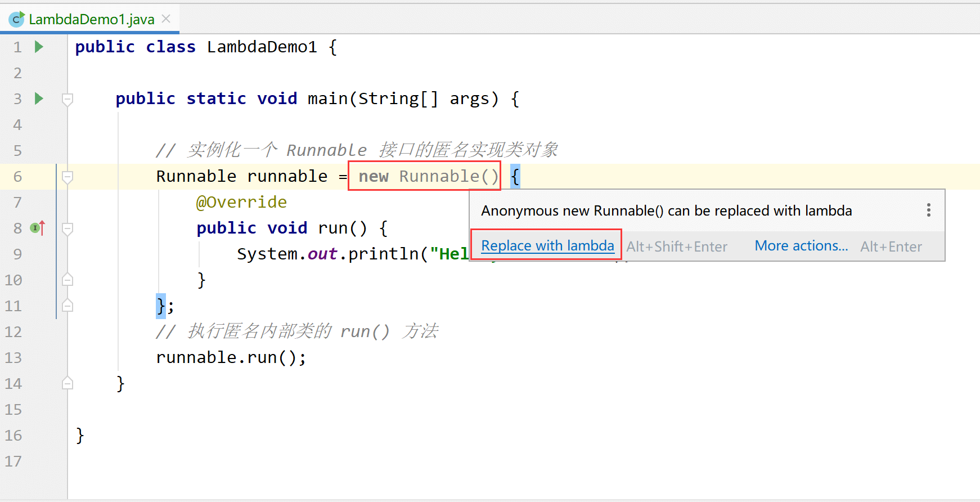This screenshot has width=980, height=502.
Task: Click the tooltip message about replacing with lambda
Action: tap(667, 210)
